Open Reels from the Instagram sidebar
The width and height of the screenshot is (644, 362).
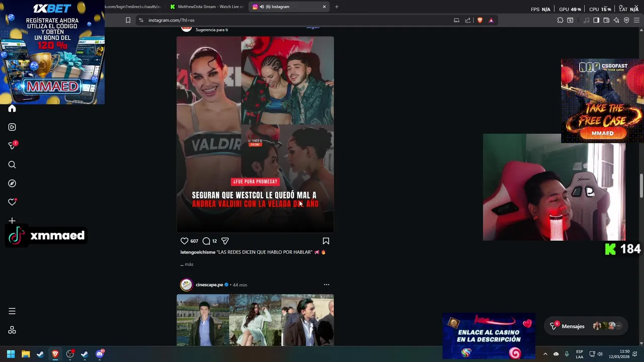point(12,127)
